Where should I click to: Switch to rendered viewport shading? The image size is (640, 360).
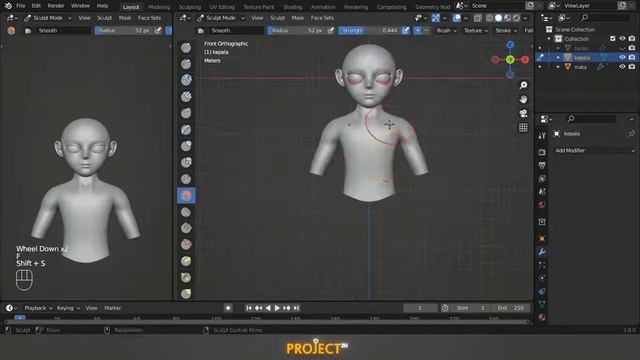tap(516, 18)
